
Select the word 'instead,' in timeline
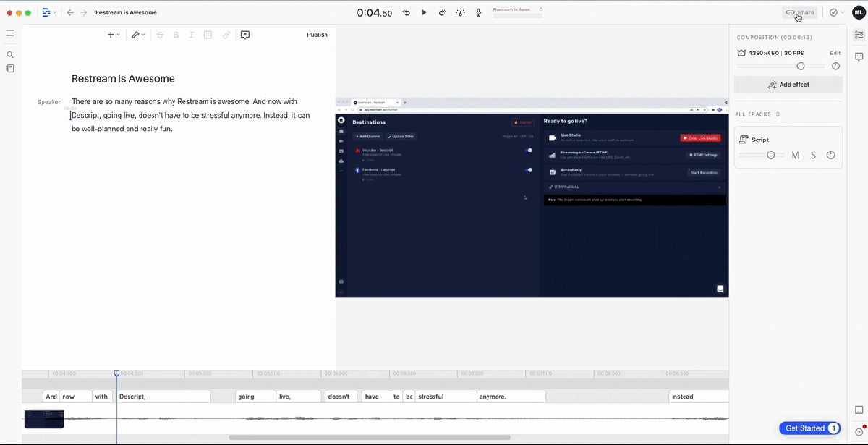point(699,397)
